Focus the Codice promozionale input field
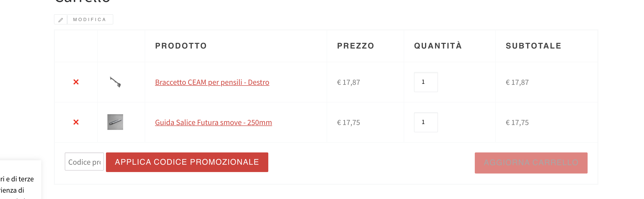644x199 pixels. point(85,162)
